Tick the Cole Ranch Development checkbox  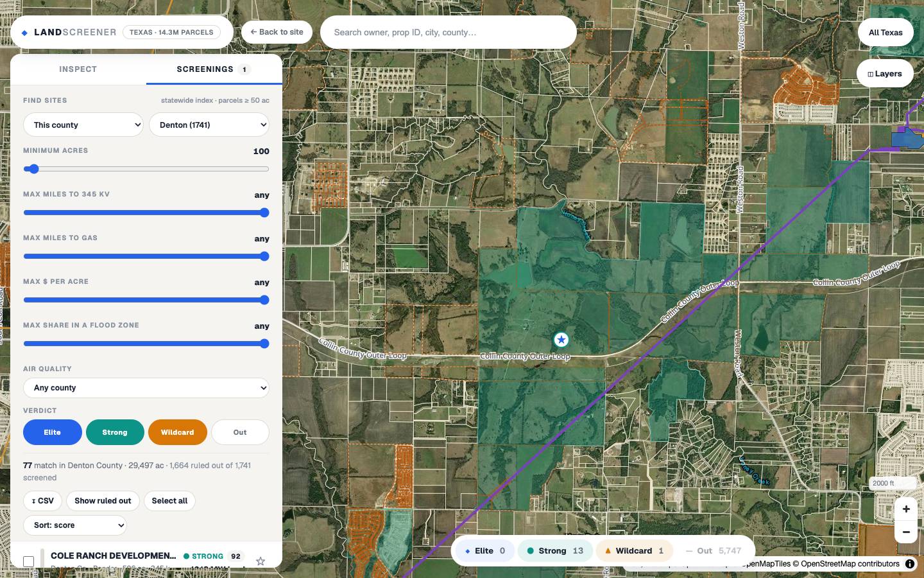pyautogui.click(x=29, y=561)
